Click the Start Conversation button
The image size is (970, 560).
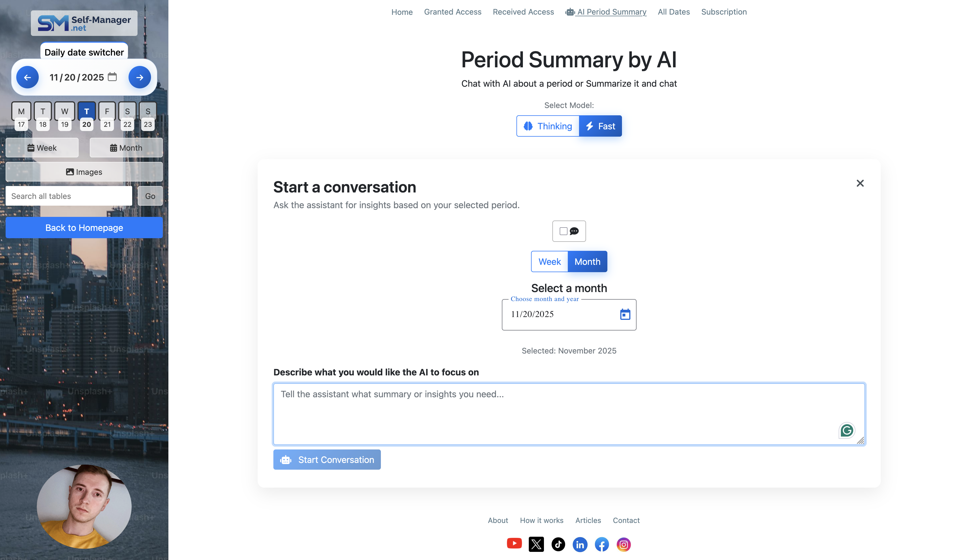point(327,460)
